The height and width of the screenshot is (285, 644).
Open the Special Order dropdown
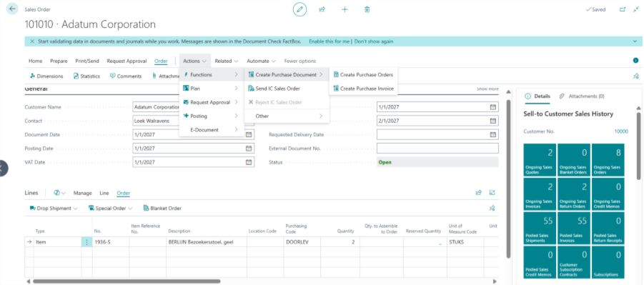click(x=111, y=208)
